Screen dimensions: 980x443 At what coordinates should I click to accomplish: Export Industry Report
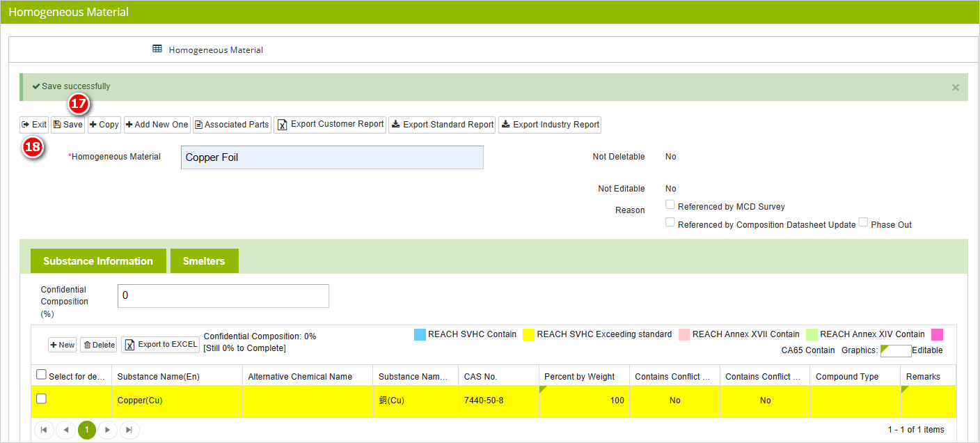click(550, 125)
